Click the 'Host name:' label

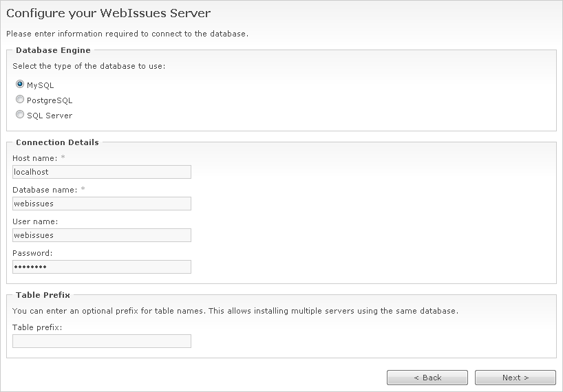[x=35, y=158]
